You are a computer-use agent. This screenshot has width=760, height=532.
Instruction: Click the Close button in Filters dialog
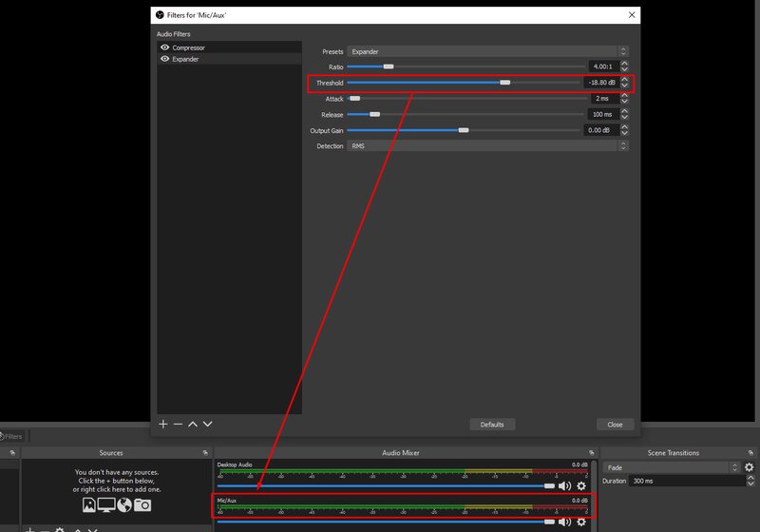tap(615, 425)
